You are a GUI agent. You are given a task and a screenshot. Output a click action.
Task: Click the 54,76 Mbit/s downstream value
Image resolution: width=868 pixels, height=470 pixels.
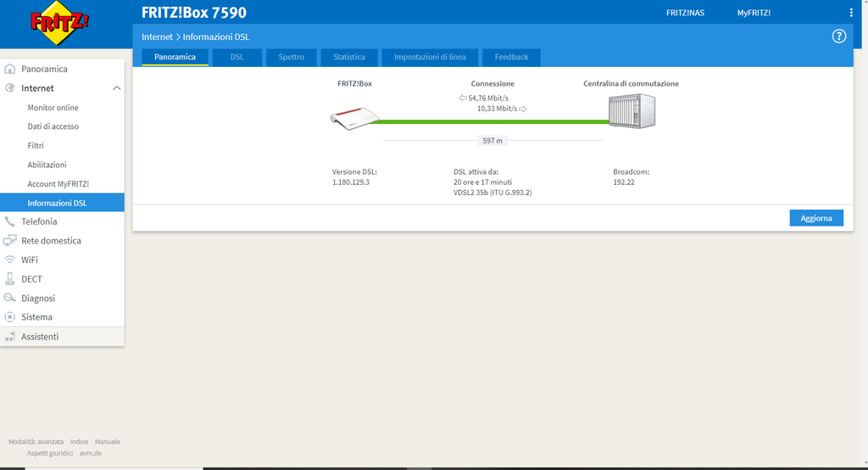488,98
